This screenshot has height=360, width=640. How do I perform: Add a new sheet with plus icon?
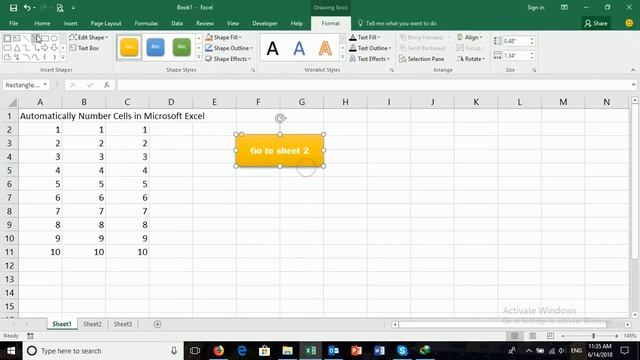tap(157, 324)
